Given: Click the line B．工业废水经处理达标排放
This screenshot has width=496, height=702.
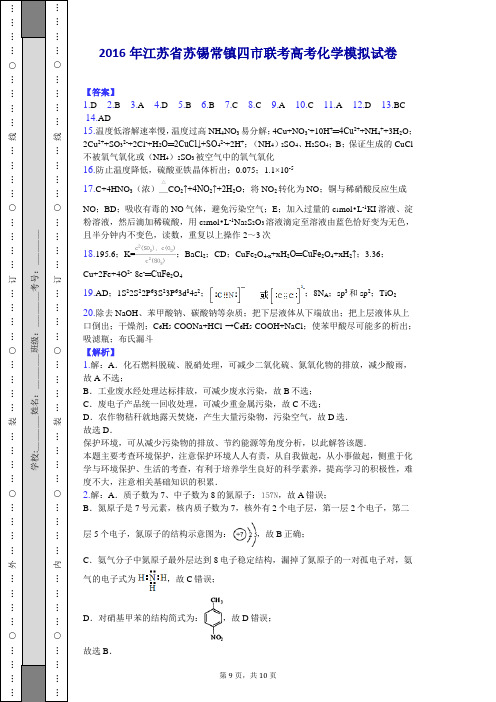Looking at the screenshot, I should click(198, 391).
